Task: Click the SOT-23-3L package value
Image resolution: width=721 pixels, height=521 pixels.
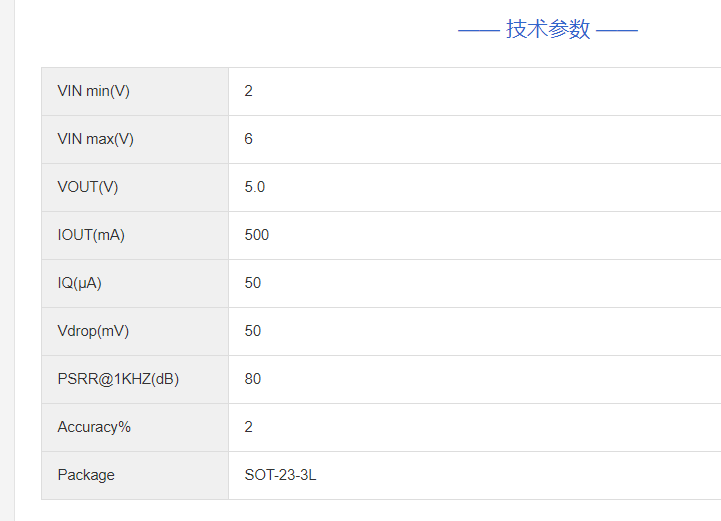Action: [x=280, y=475]
